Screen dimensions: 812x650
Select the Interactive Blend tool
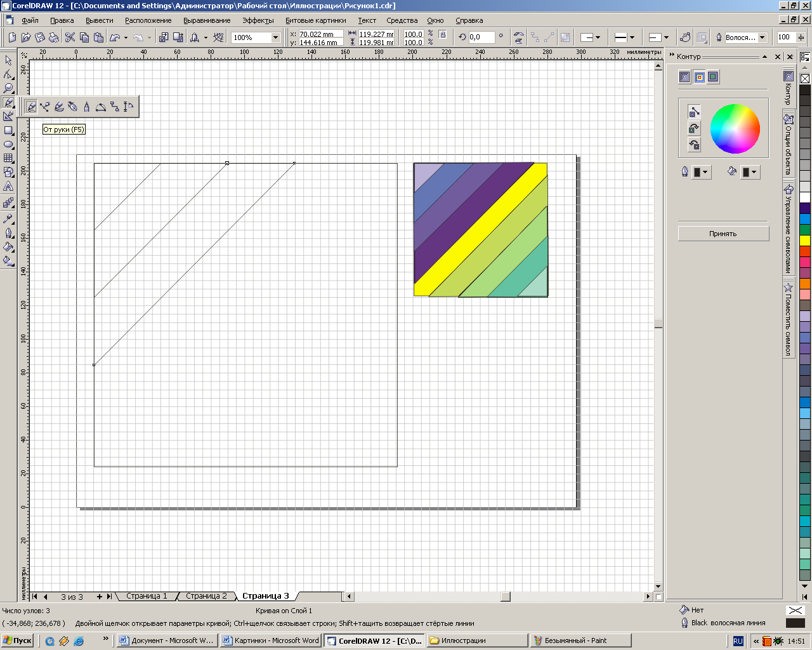8,203
